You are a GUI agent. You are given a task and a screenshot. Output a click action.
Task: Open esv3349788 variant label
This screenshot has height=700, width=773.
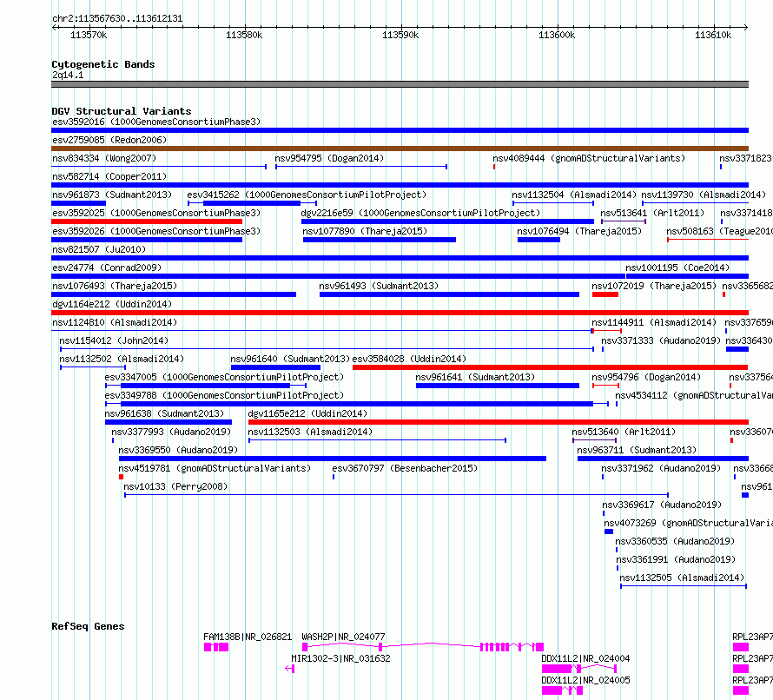coord(224,395)
